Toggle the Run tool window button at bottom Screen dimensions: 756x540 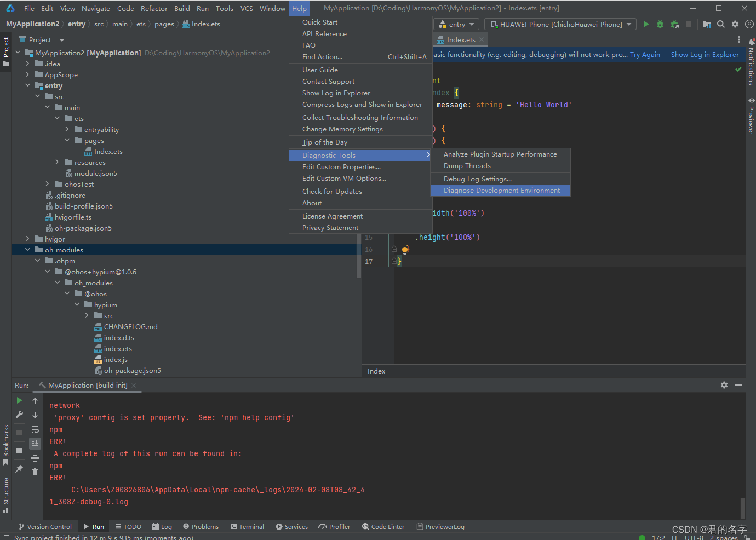tap(94, 527)
